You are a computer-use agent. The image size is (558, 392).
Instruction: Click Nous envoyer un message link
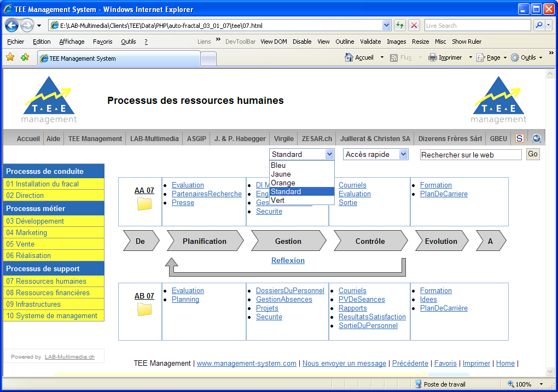tap(344, 363)
